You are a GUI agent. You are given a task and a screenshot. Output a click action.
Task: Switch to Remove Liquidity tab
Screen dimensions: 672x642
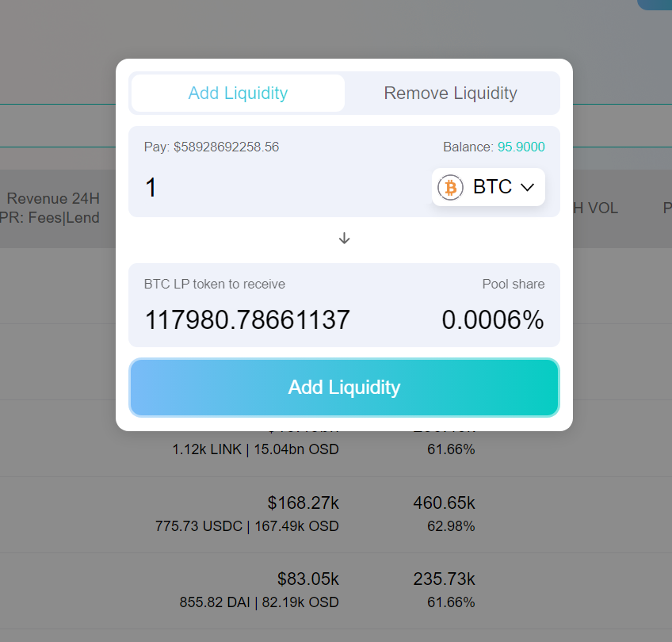click(x=450, y=93)
